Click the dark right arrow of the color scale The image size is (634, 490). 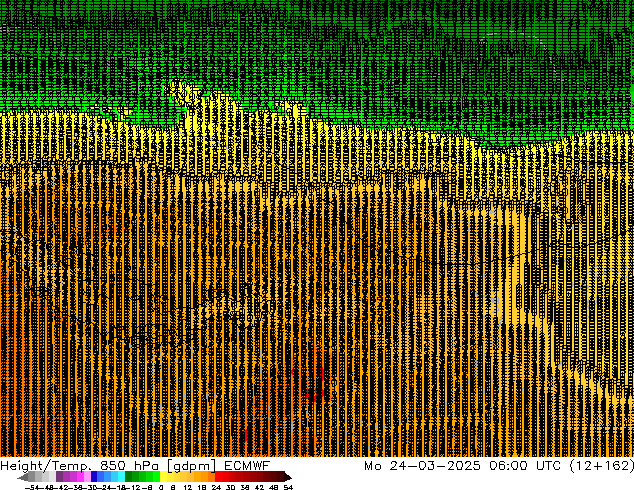288,477
